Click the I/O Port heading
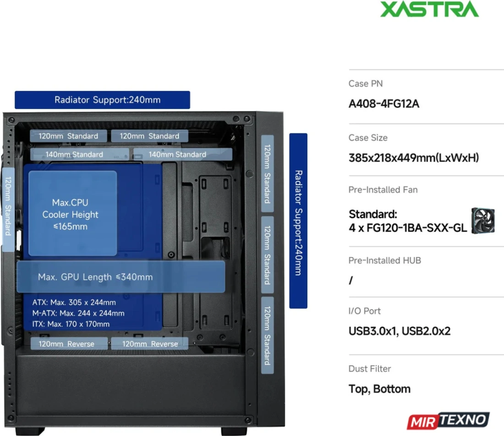Viewport: 504px width, 436px height. (364, 311)
